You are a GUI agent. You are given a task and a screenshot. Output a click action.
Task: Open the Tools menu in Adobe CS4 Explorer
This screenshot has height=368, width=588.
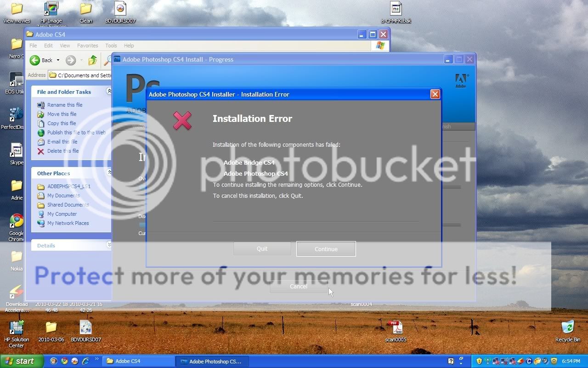[111, 46]
